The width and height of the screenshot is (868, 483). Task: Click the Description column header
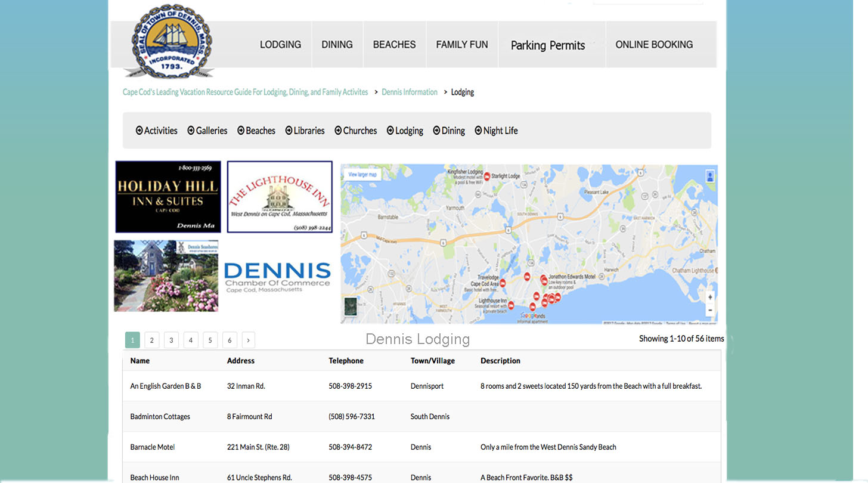[501, 361]
